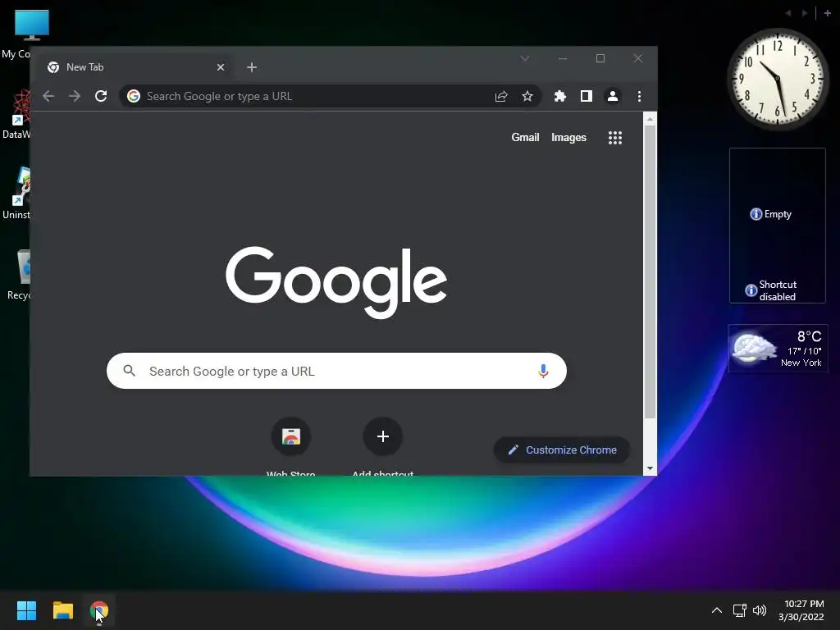Open the Google apps grid
The image size is (840, 630).
(x=615, y=138)
